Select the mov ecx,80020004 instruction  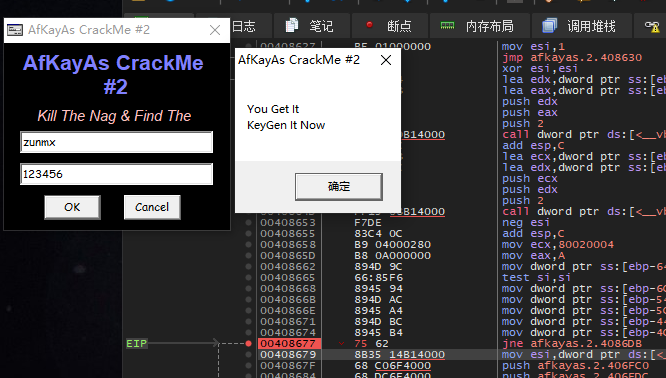(x=558, y=245)
